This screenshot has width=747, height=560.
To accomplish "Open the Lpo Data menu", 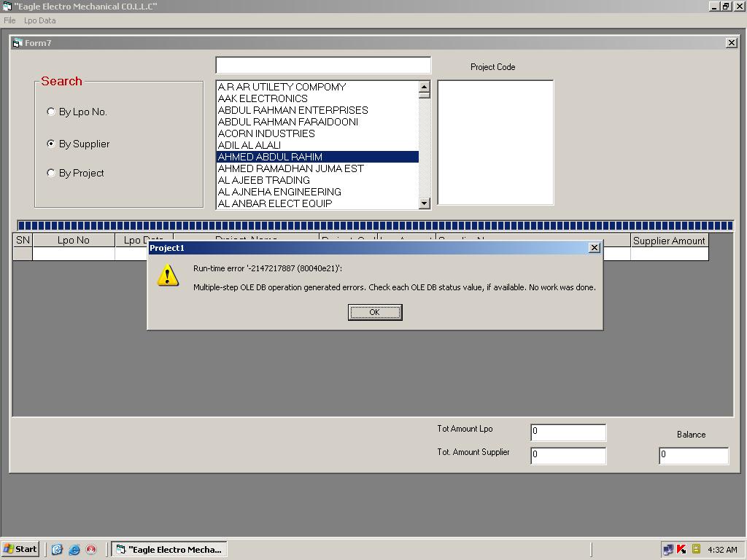I will (x=40, y=20).
